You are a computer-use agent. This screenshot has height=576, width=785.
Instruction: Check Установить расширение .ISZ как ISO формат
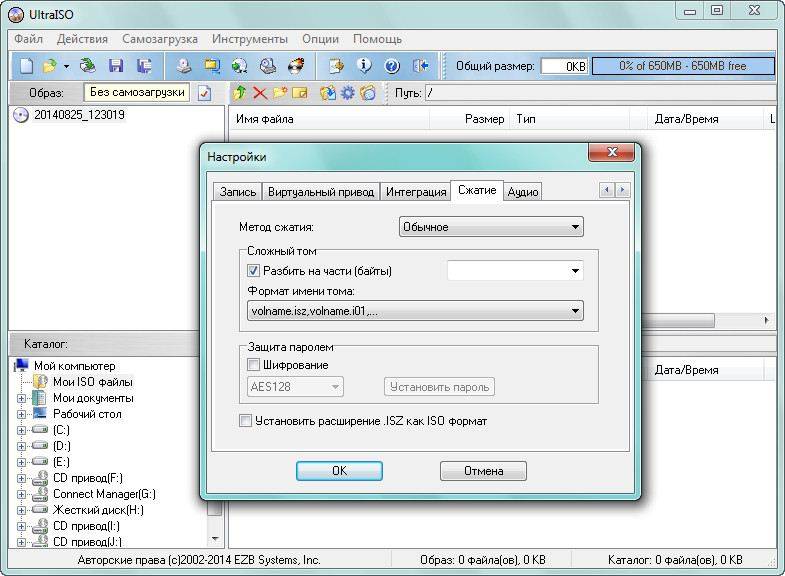tap(245, 420)
